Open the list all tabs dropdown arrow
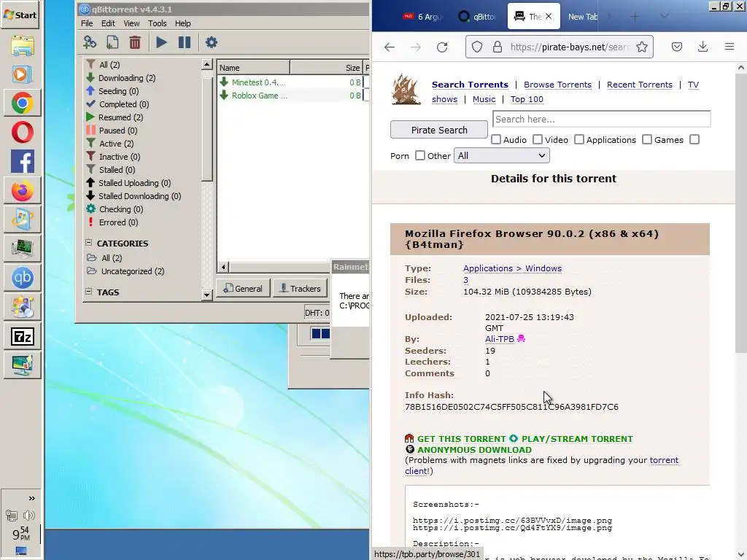The height and width of the screenshot is (560, 747). [664, 17]
